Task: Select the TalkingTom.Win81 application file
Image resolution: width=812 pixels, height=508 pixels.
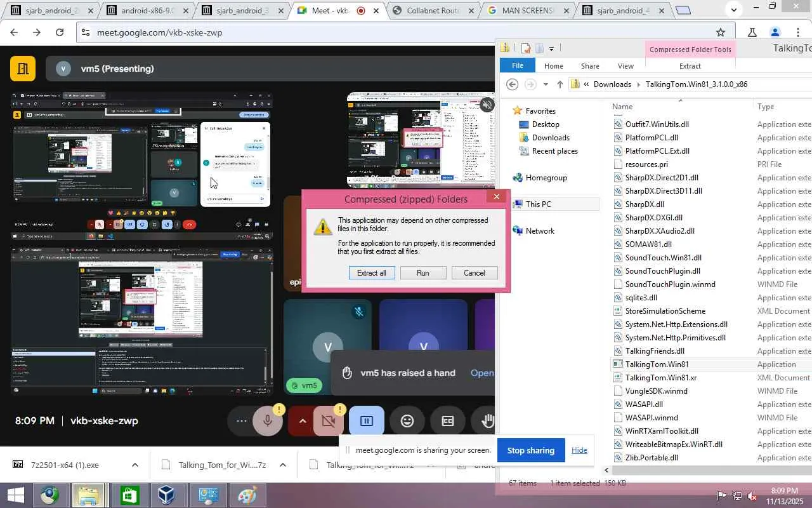Action: click(x=657, y=364)
